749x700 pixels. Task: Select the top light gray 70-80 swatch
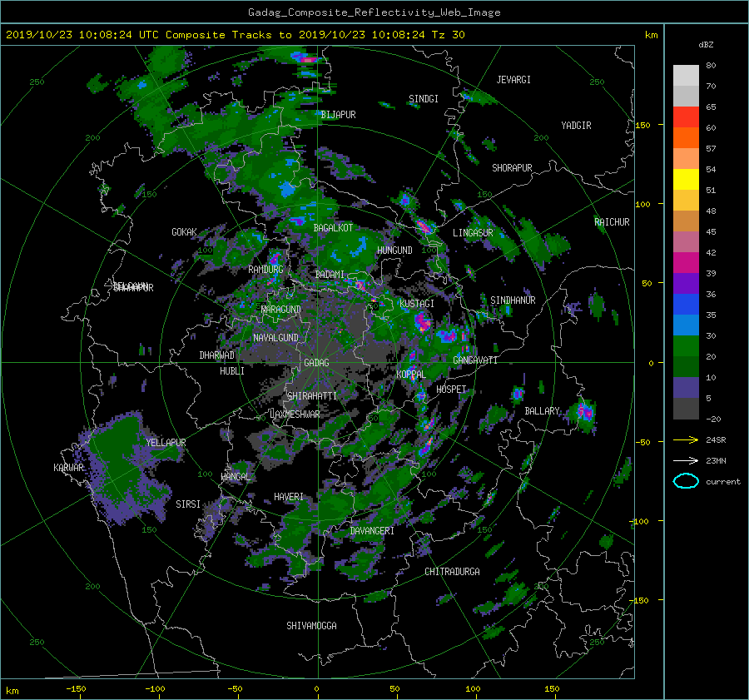(686, 76)
